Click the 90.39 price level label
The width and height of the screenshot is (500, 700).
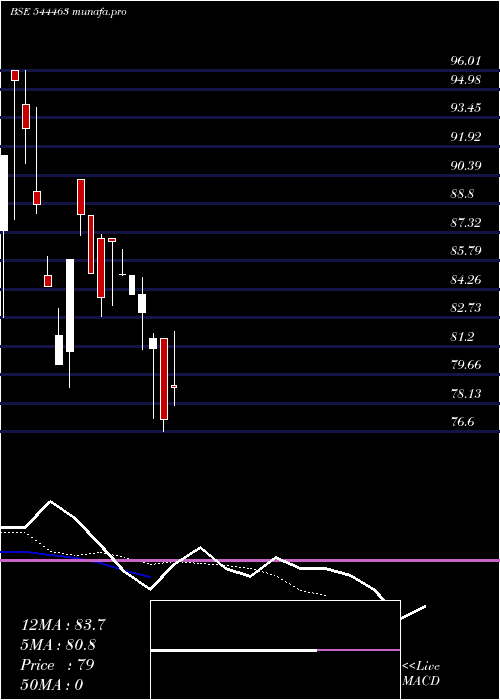466,166
